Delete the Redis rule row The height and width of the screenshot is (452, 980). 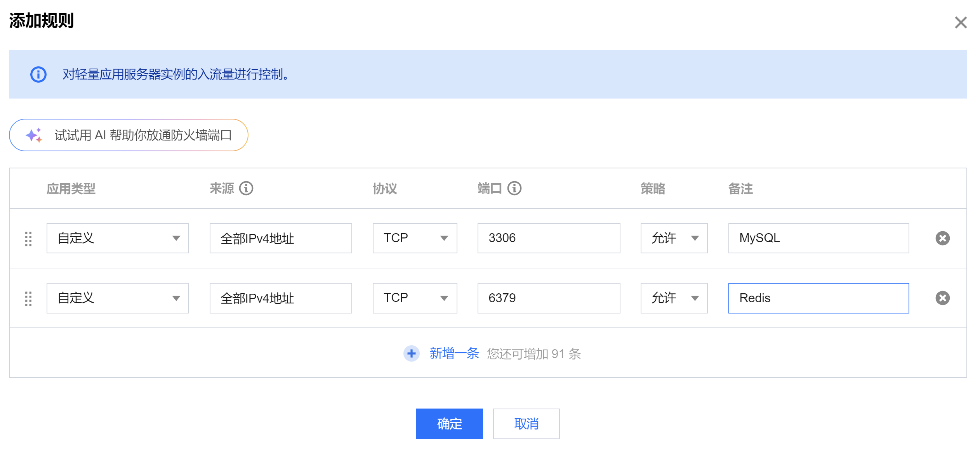click(942, 298)
